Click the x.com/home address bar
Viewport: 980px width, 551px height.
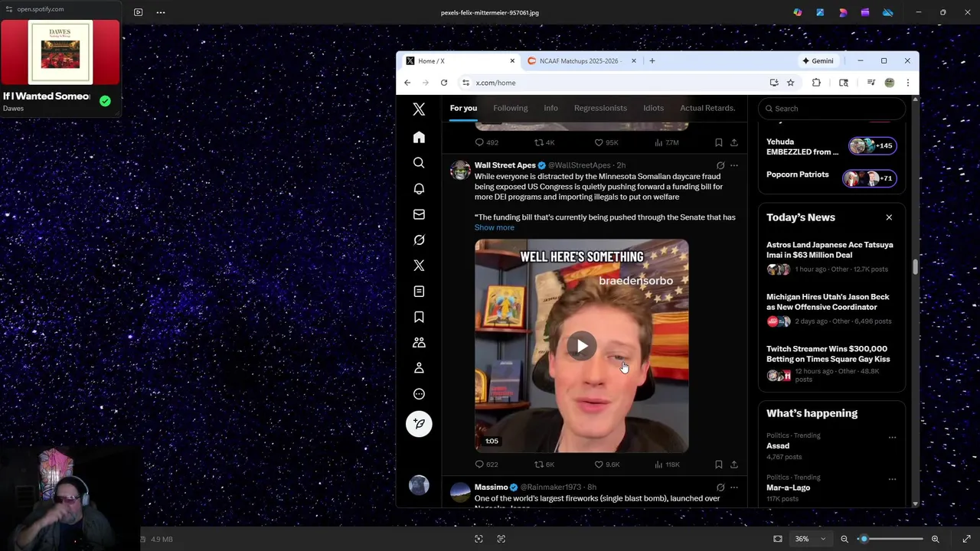click(x=612, y=83)
